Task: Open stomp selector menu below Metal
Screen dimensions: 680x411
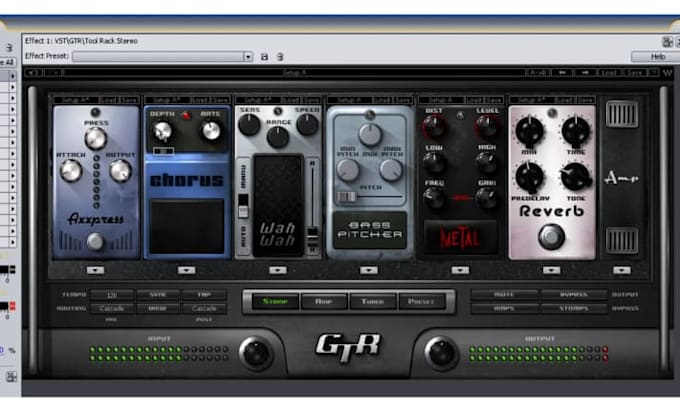Action: pyautogui.click(x=460, y=270)
